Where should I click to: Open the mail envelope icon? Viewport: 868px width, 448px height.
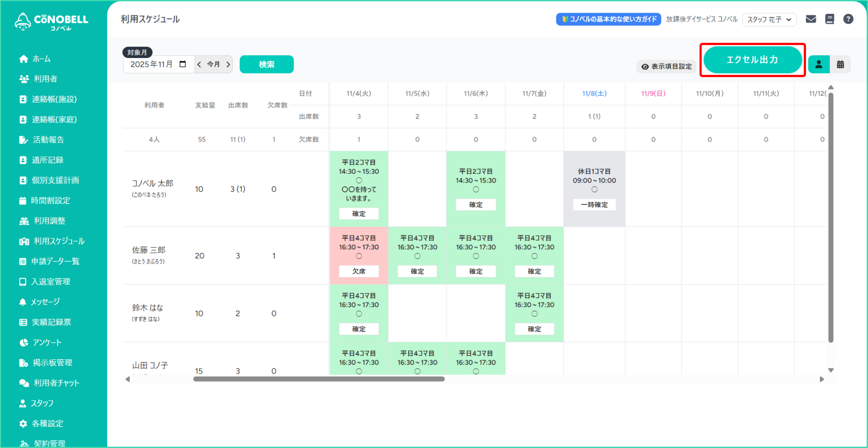coord(810,19)
